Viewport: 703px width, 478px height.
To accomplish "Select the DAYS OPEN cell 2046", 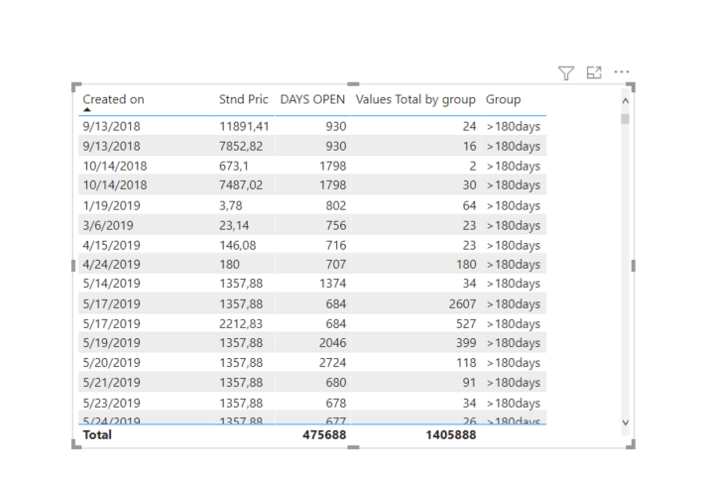I will point(333,343).
